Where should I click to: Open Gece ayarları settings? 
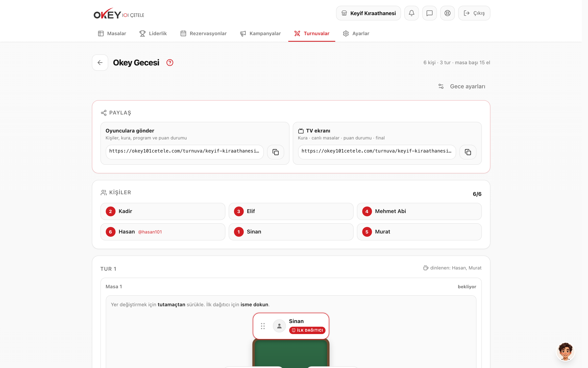pyautogui.click(x=462, y=86)
